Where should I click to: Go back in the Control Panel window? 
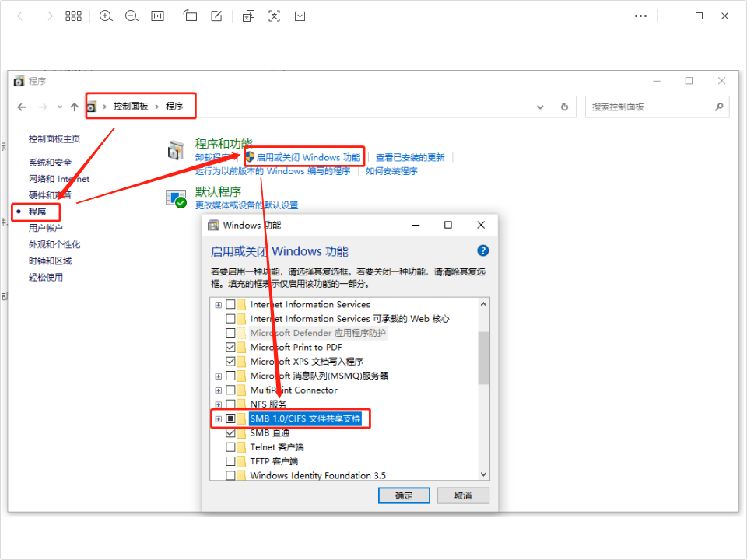22,107
